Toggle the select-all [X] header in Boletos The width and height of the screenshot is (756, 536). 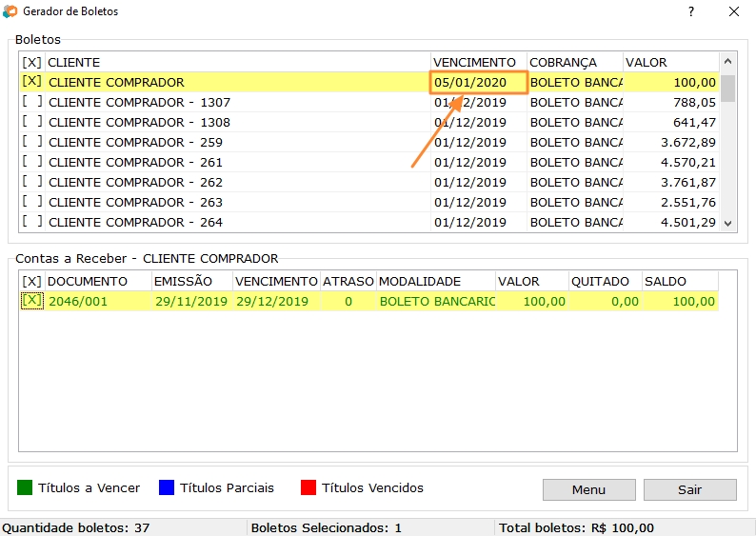pyautogui.click(x=31, y=63)
